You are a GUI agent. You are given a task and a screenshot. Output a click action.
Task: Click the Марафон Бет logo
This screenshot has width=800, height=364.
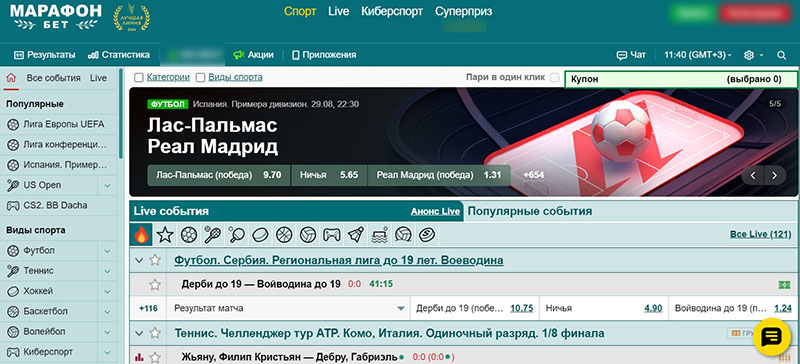55,17
